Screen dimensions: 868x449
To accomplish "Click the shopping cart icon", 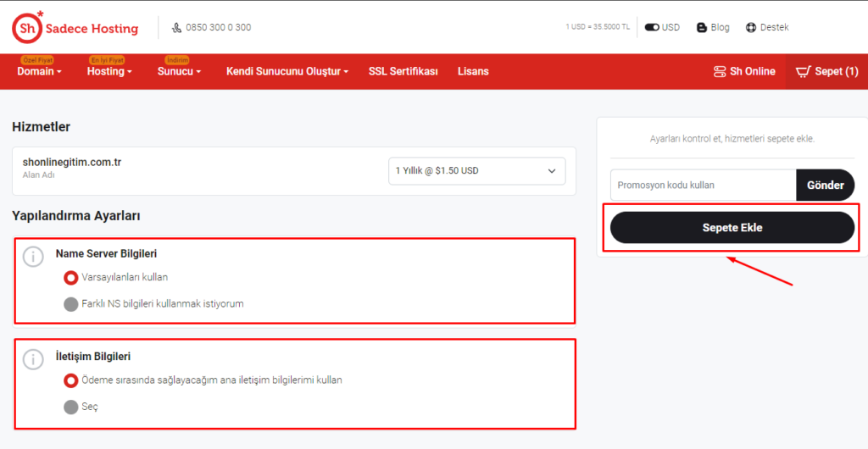I will pos(803,71).
